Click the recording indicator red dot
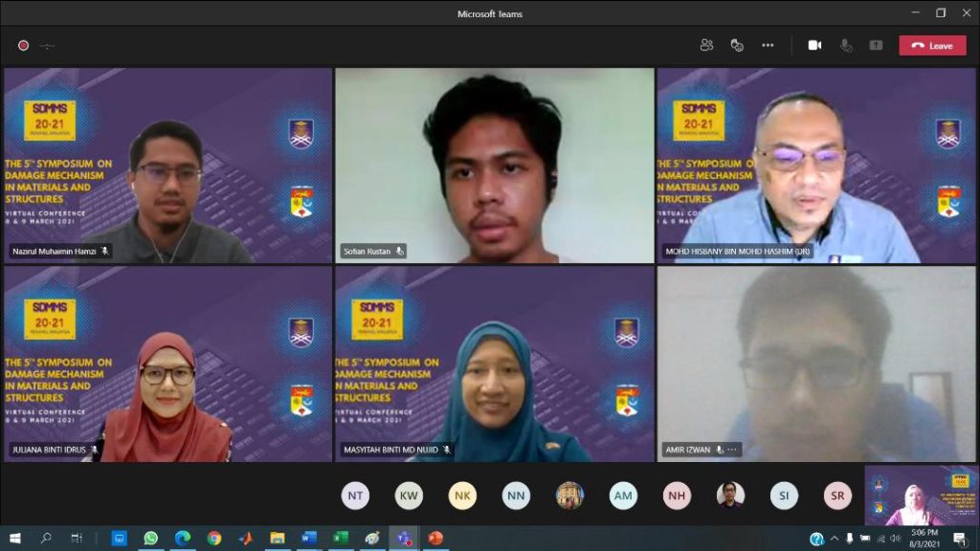This screenshot has height=551, width=980. [x=23, y=45]
